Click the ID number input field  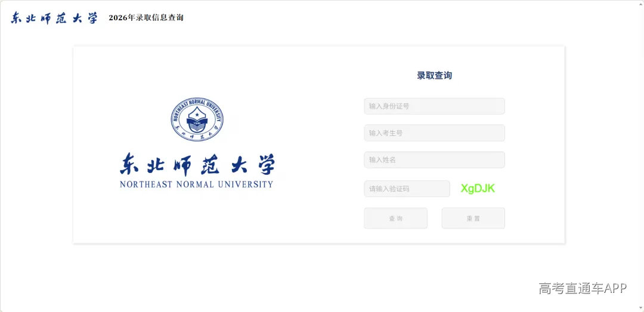tap(434, 106)
